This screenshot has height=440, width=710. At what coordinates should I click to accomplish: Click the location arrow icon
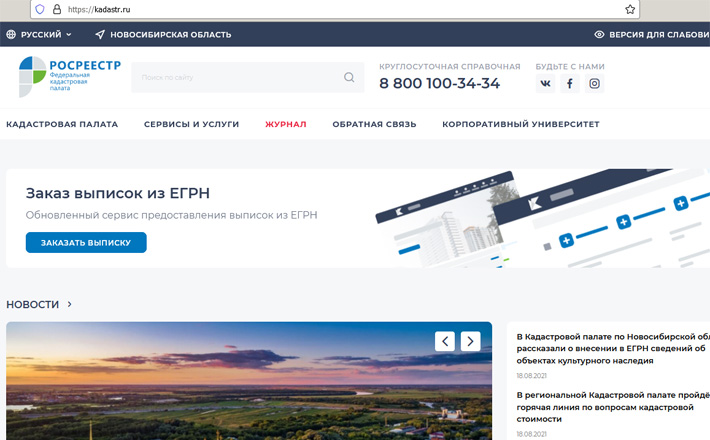pyautogui.click(x=100, y=34)
